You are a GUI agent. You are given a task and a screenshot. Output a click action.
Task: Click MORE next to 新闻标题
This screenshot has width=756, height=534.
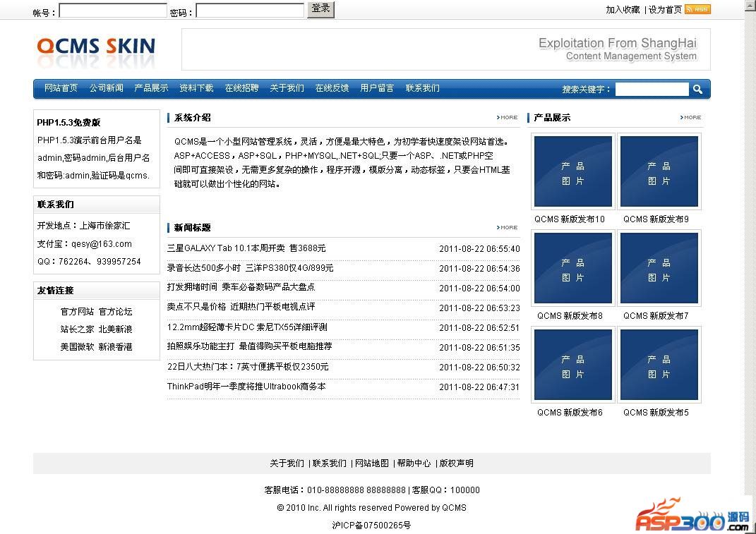coord(508,227)
